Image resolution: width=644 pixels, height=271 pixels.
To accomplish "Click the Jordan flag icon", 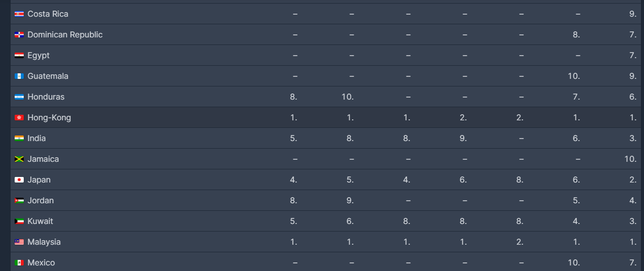I will pyautogui.click(x=19, y=201).
